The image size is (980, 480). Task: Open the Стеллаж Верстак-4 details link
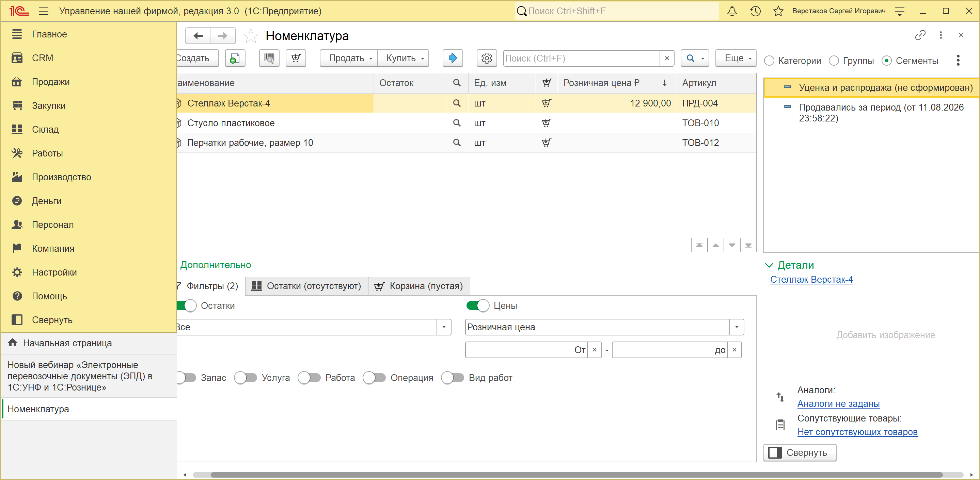point(811,280)
